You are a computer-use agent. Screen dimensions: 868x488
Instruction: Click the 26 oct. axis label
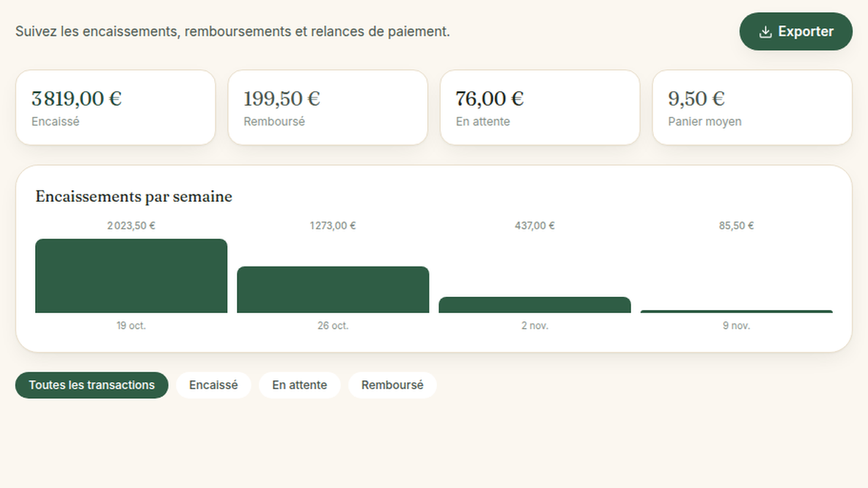[333, 326]
